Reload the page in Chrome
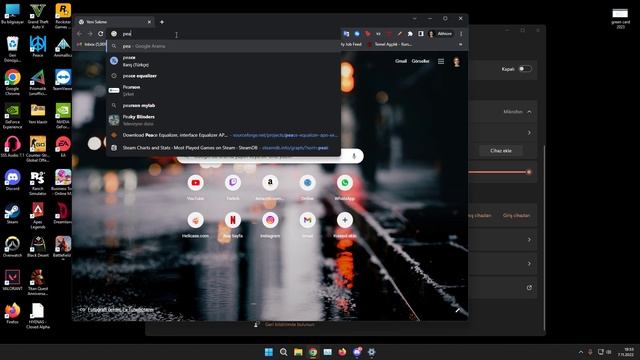The height and width of the screenshot is (360, 640). point(100,34)
